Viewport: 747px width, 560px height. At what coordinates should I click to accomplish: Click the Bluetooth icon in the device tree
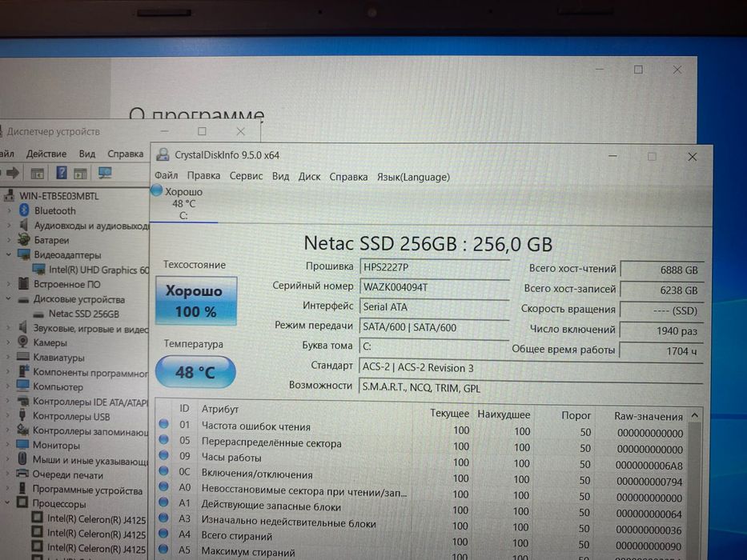click(24, 210)
